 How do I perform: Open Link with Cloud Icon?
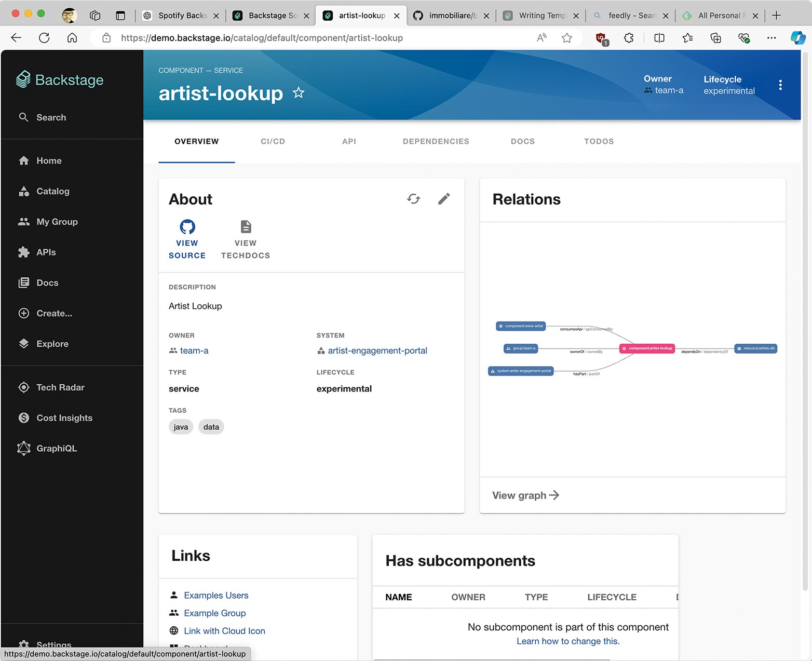point(224,631)
